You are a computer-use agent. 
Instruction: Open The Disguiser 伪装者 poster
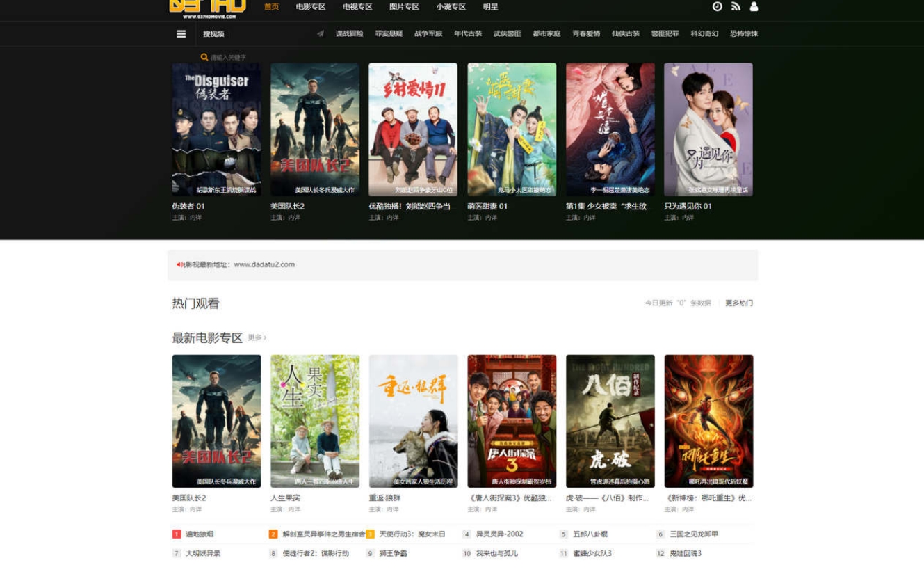point(216,129)
